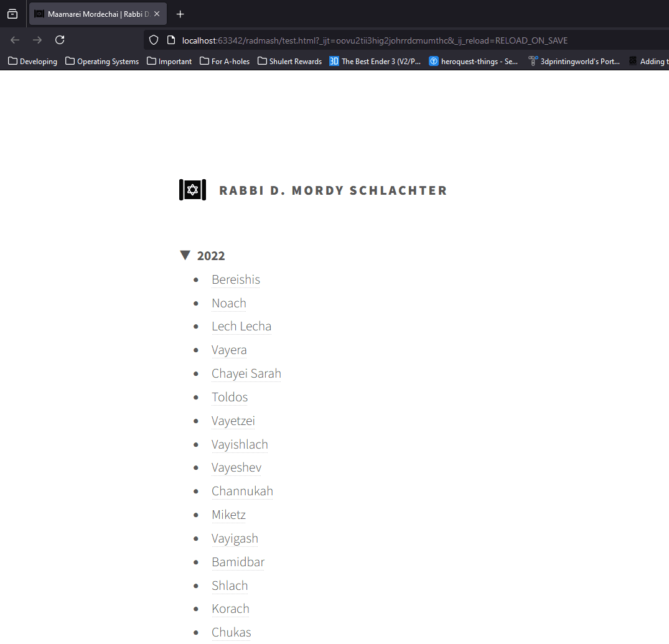Open the Chukas link
Image resolution: width=669 pixels, height=644 pixels.
coord(232,632)
